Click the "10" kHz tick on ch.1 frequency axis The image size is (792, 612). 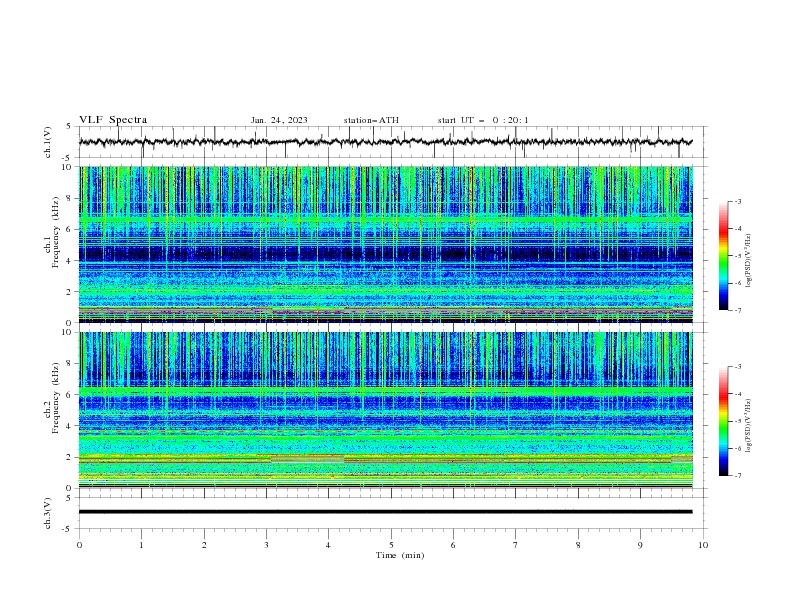(x=68, y=167)
